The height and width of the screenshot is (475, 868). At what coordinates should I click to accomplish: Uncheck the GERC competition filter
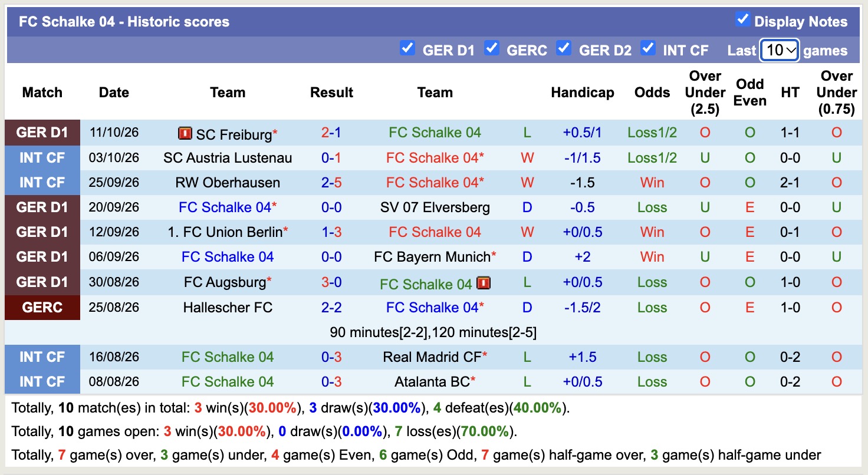[x=492, y=48]
